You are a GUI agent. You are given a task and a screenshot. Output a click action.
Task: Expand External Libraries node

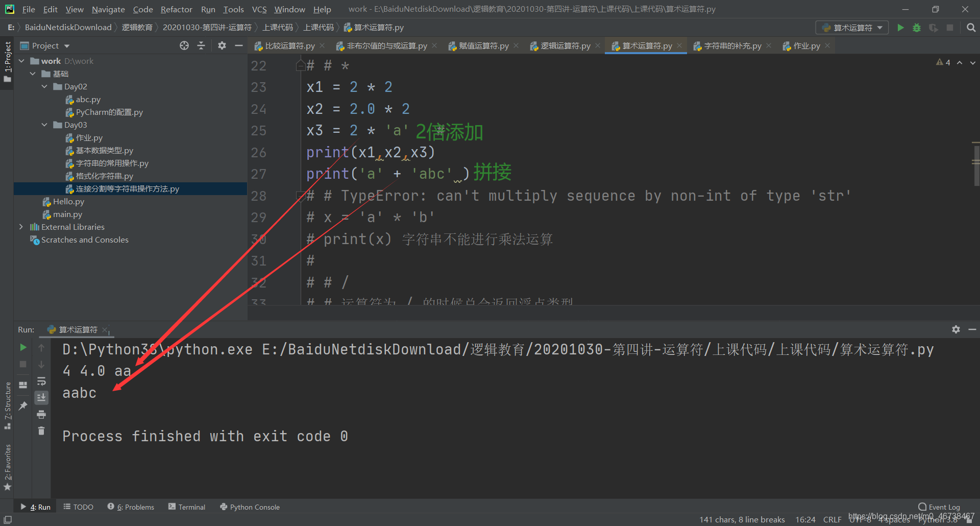coord(21,227)
